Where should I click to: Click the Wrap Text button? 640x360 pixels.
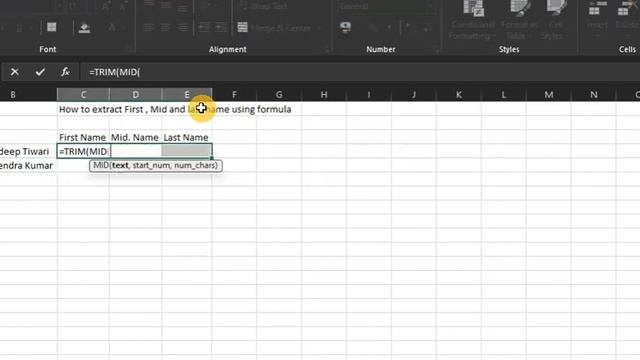(x=264, y=7)
